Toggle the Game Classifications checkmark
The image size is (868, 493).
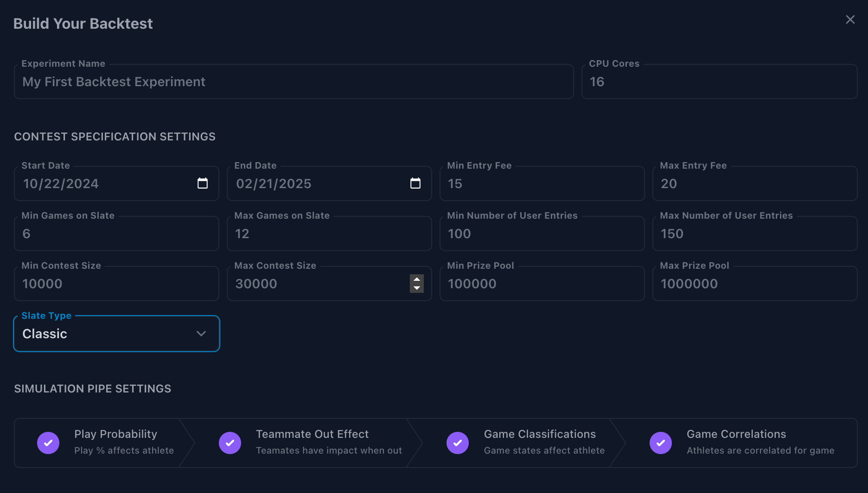click(x=458, y=443)
